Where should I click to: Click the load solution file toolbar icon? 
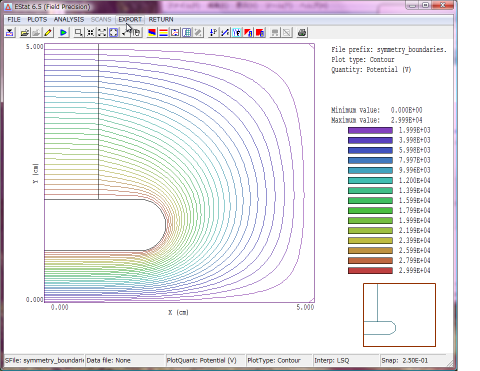[10, 33]
